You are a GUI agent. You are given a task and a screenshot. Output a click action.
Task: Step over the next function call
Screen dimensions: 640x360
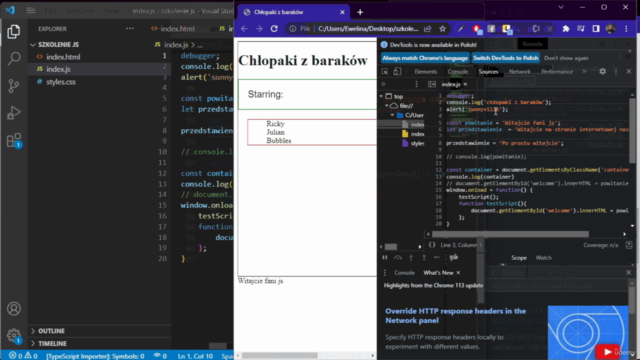pyautogui.click(x=398, y=258)
